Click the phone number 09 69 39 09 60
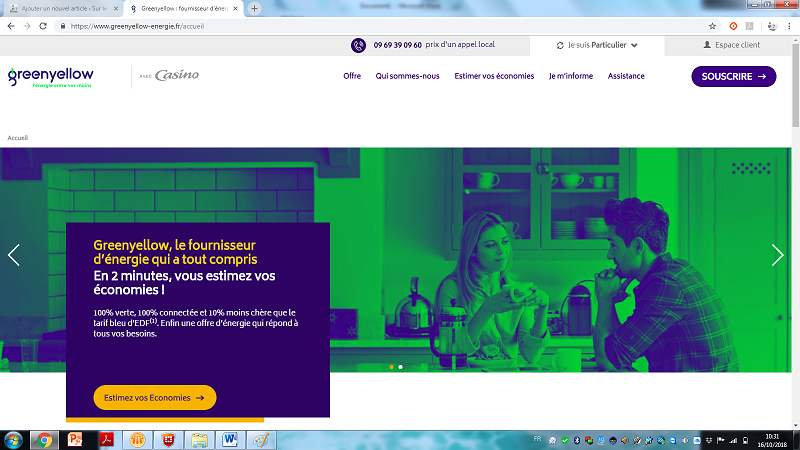800x450 pixels. (397, 45)
